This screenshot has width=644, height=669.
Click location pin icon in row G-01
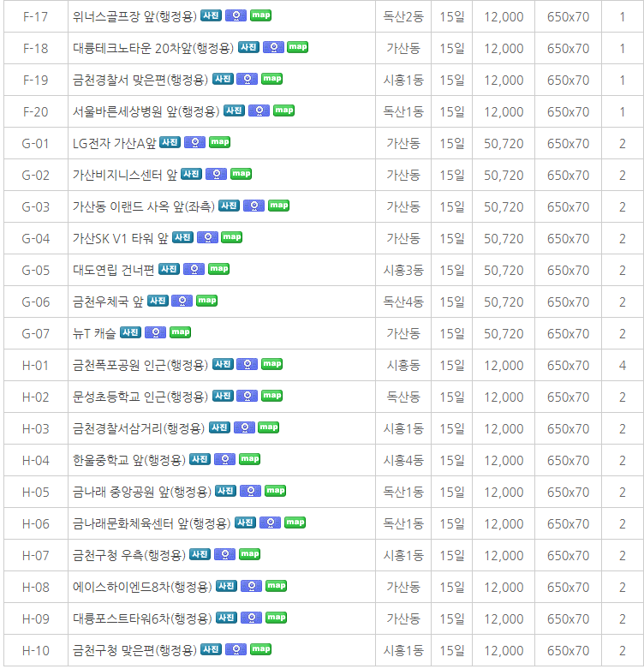click(195, 142)
